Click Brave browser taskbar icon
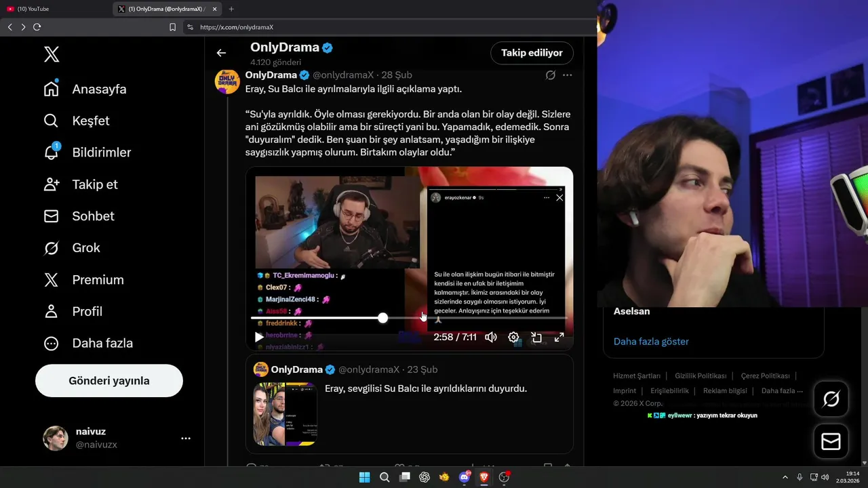The height and width of the screenshot is (488, 868). coord(485,477)
